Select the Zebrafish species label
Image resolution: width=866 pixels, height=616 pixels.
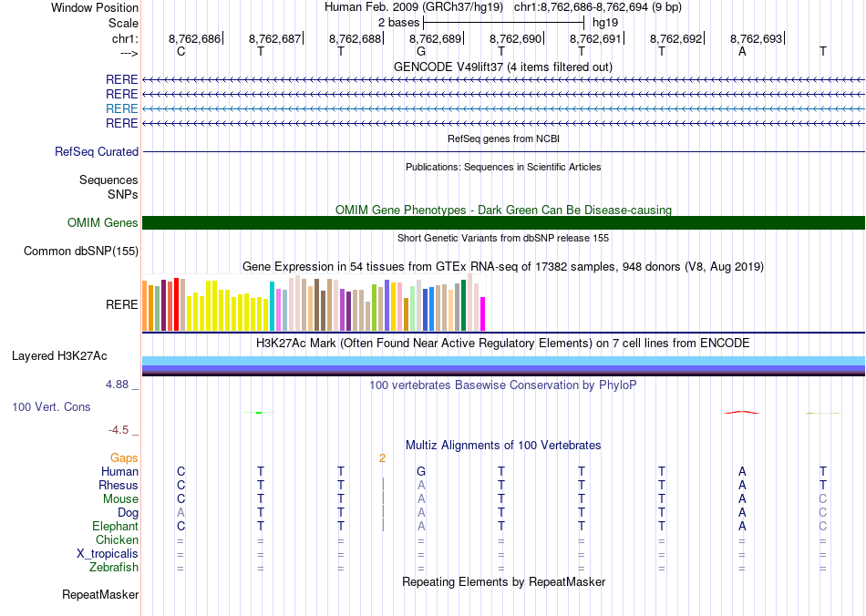(114, 568)
